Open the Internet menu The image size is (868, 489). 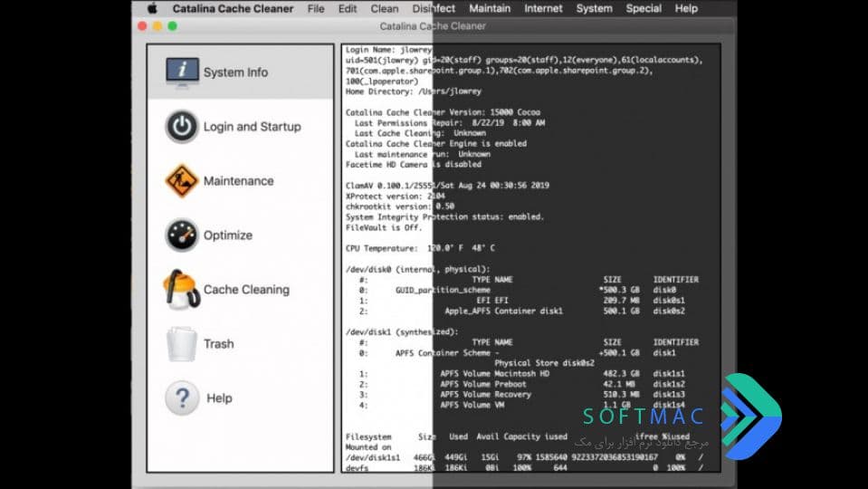(543, 8)
